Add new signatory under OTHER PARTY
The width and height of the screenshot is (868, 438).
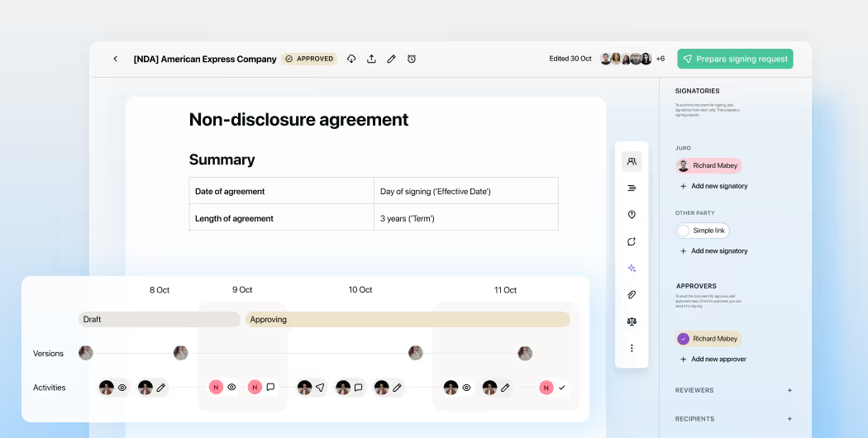point(714,251)
